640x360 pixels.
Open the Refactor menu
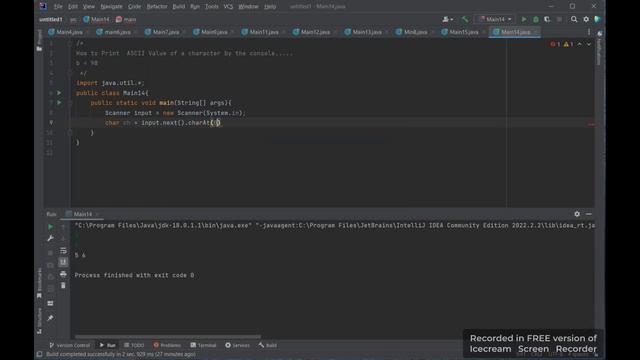point(157,7)
